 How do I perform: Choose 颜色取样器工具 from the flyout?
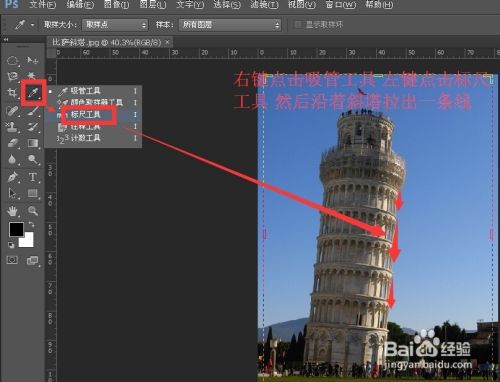(x=93, y=102)
